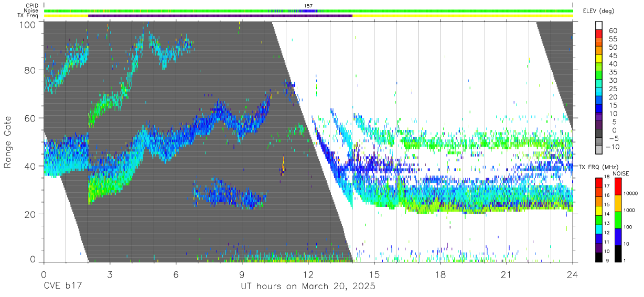This screenshot has width=644, height=297.
Task: Click the 100 tick on Range Gate axis
Action: coord(27,24)
